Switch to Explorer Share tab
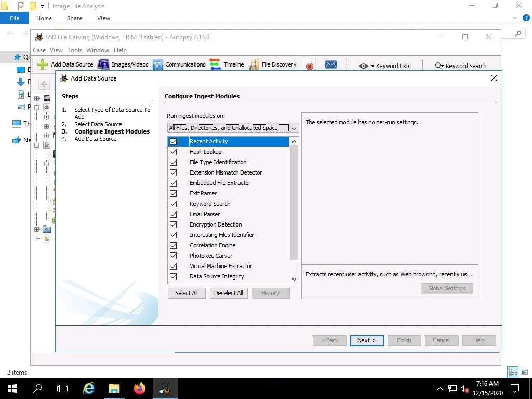The image size is (532, 399). [74, 18]
